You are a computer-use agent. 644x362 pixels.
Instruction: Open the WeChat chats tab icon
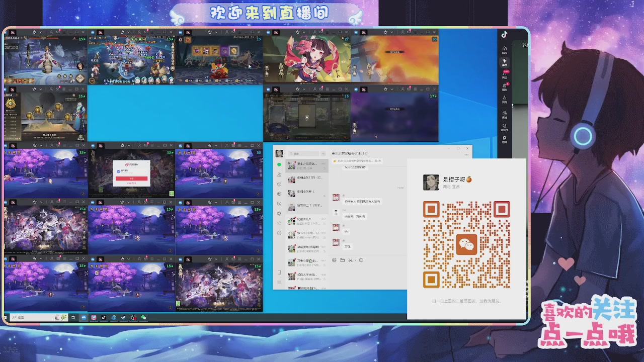[279, 164]
